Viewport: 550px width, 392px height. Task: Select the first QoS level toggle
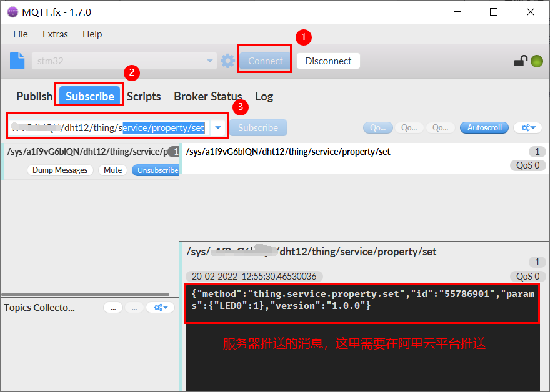tap(378, 128)
